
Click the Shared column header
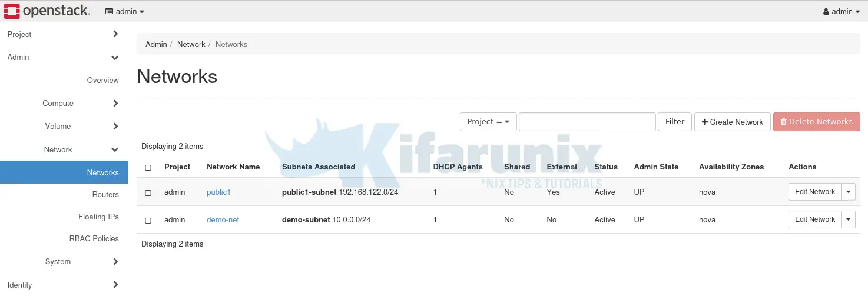click(517, 167)
